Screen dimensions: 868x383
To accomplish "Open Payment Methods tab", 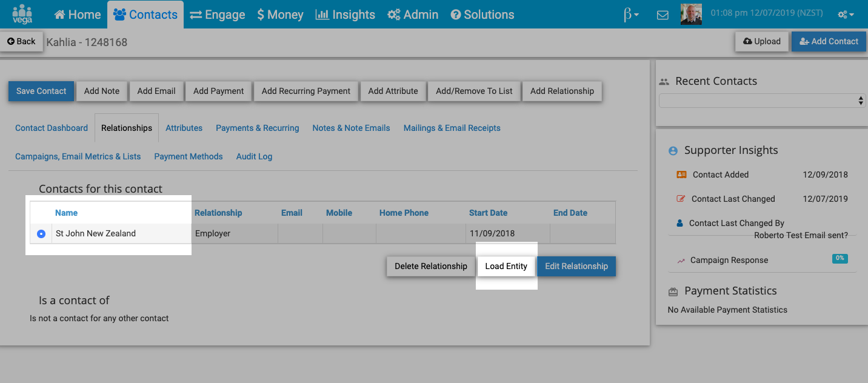I will click(x=189, y=156).
